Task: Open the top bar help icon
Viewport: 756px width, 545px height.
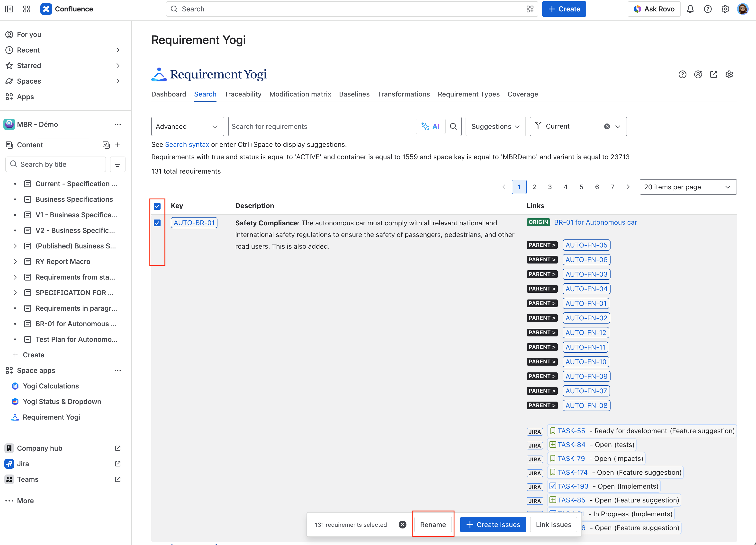Action: pyautogui.click(x=708, y=9)
